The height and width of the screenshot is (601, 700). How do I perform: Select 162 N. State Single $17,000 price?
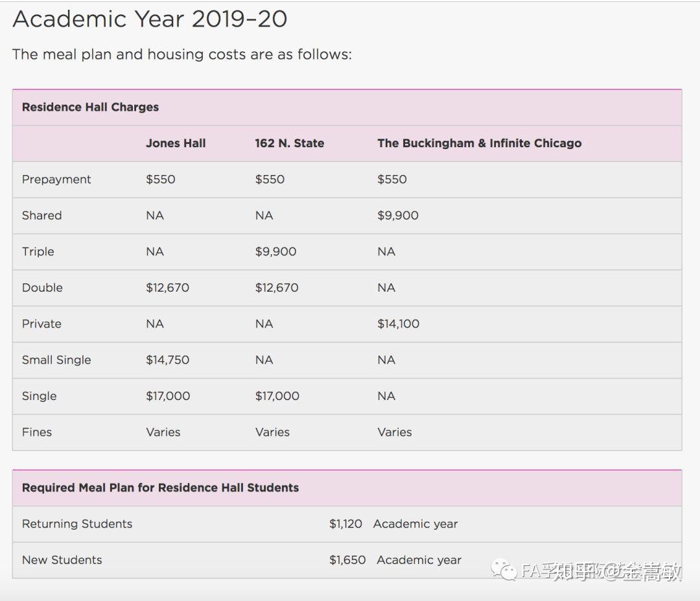(x=277, y=397)
